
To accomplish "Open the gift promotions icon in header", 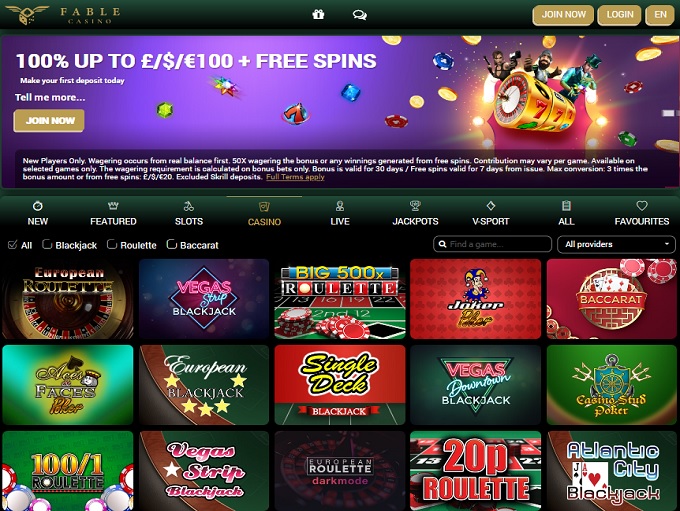I will [x=318, y=15].
